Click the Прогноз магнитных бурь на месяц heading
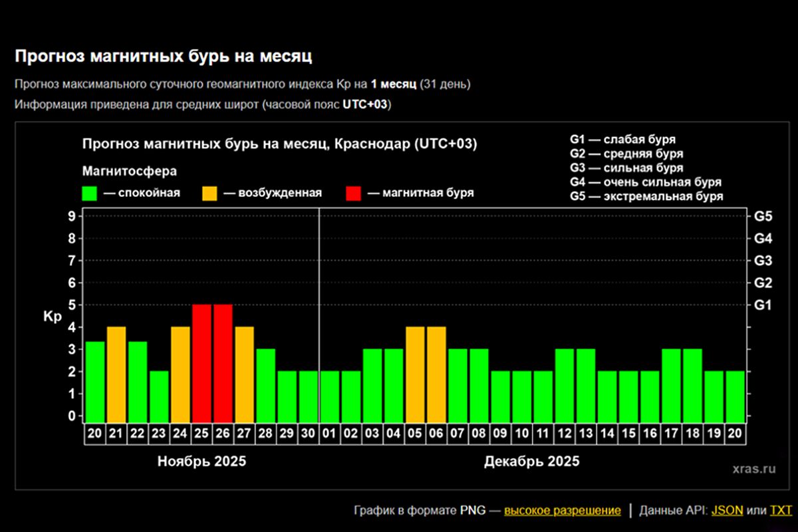This screenshot has height=532, width=798. 164,57
